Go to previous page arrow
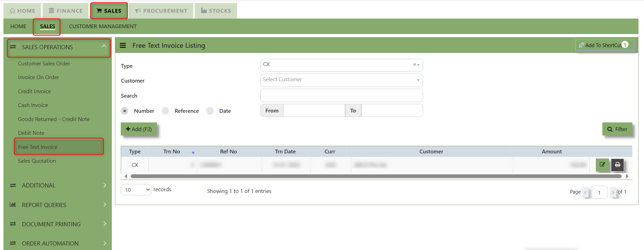Viewport: 644px width, 250px height. pos(586,192)
